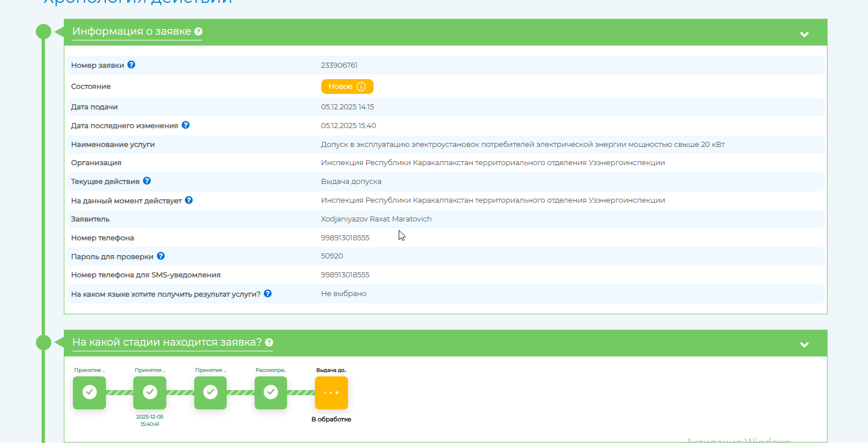Select the "Дата подачи" row label

coord(95,107)
